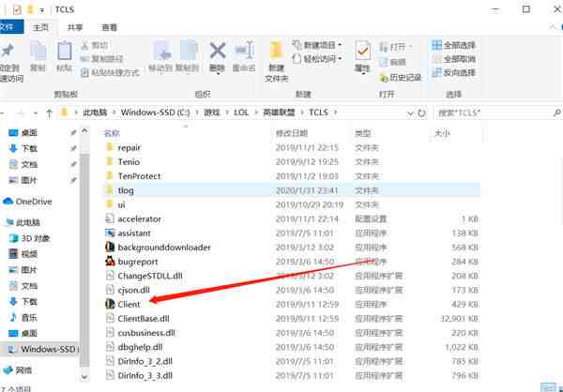The height and width of the screenshot is (392, 563).
Task: Sort by Size column header
Action: point(442,133)
